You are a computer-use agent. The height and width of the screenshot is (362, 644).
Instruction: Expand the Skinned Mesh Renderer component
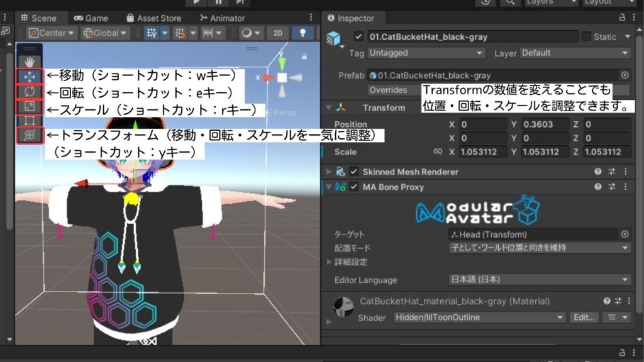[x=328, y=172]
